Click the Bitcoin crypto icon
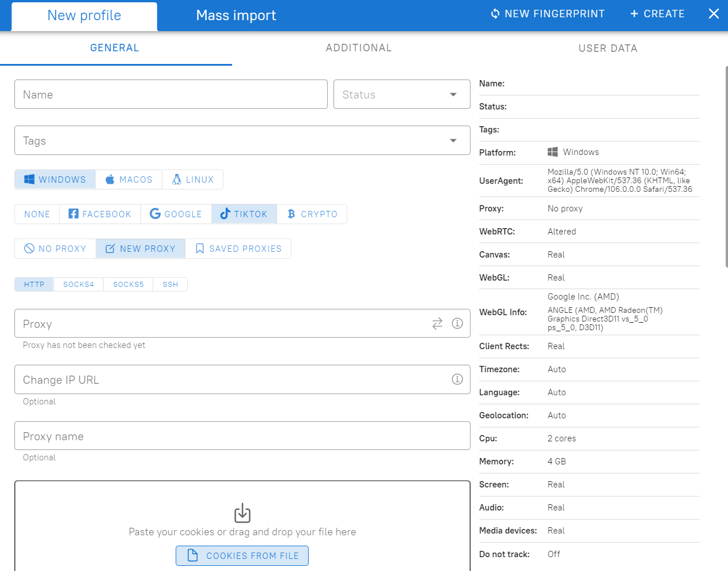The image size is (728, 571). [291, 214]
